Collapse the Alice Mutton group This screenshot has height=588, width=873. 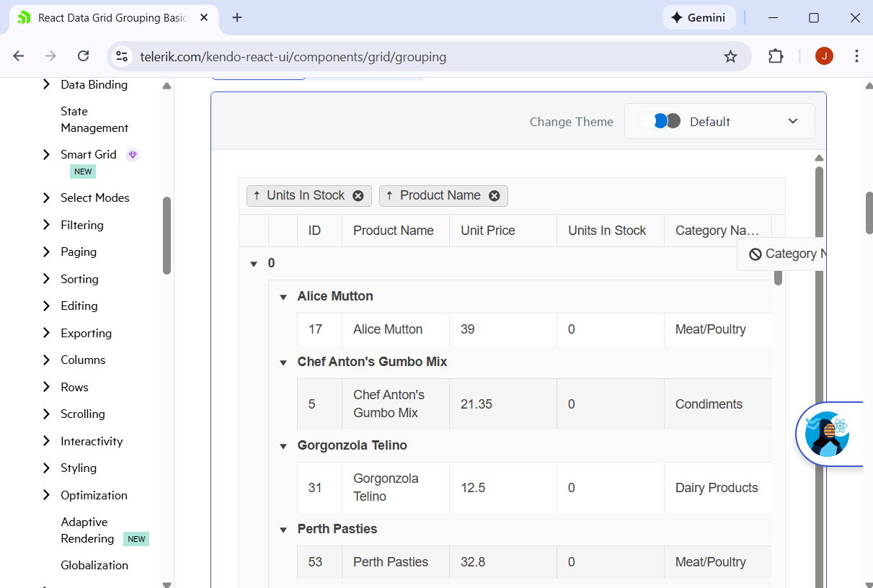click(x=283, y=297)
